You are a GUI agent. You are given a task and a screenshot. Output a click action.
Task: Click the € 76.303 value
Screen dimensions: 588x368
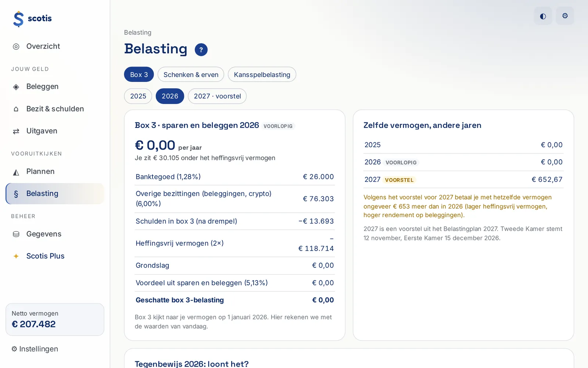pos(318,199)
